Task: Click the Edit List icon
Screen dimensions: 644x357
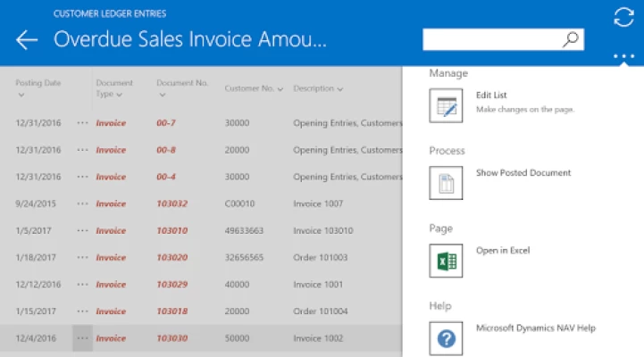Action: coord(446,105)
